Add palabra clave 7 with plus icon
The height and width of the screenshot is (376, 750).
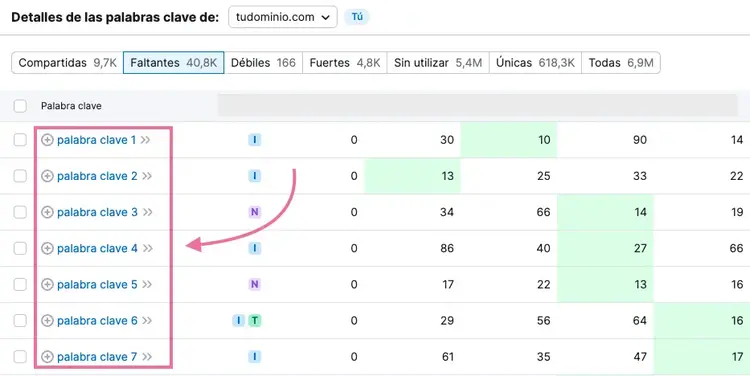(x=47, y=357)
